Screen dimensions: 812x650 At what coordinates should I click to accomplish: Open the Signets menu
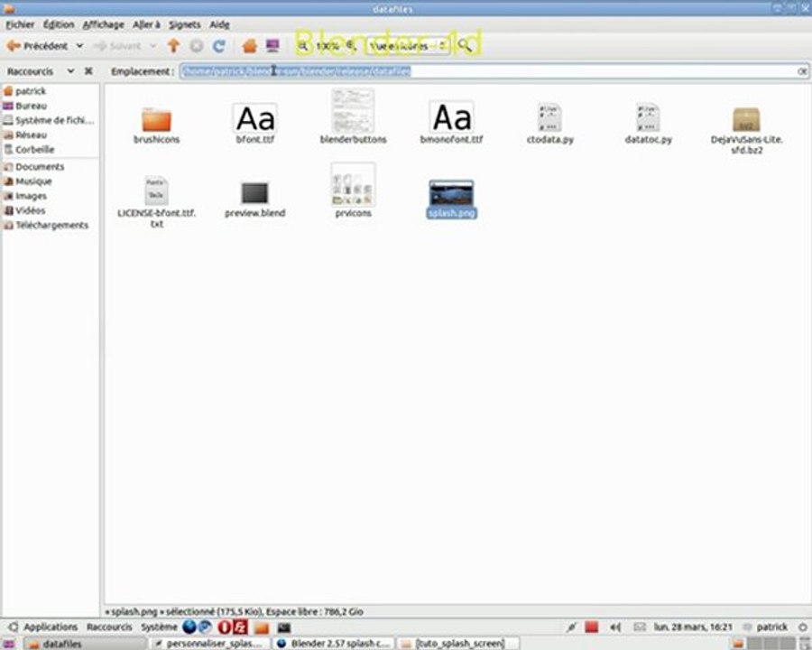(x=184, y=24)
